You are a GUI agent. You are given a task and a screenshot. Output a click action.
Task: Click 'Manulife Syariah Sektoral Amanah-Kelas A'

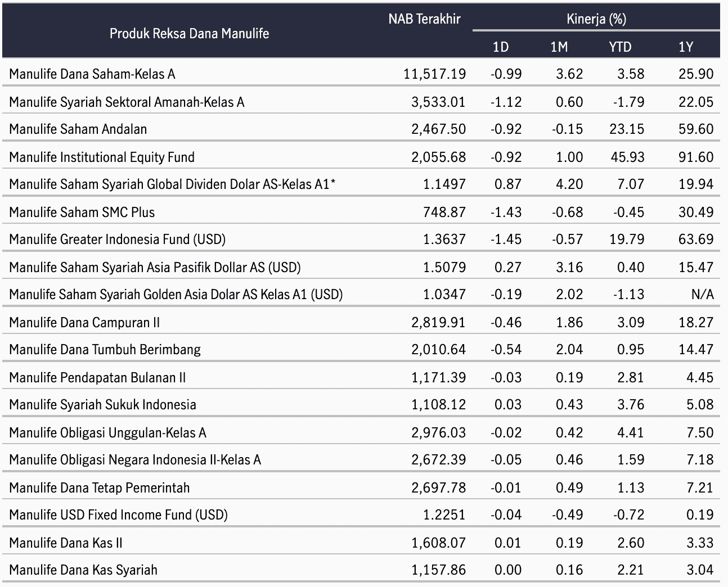[x=127, y=102]
